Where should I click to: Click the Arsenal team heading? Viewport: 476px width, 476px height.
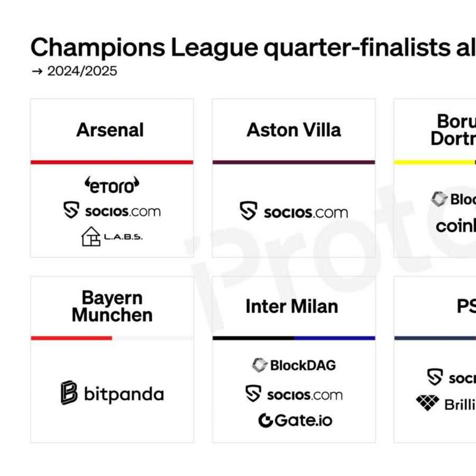[110, 130]
